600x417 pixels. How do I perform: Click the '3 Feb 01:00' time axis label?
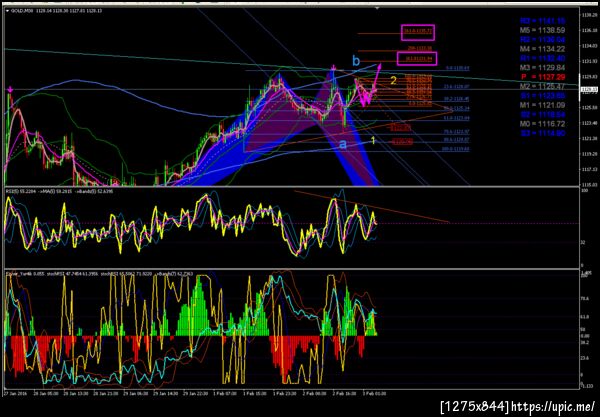tap(374, 393)
